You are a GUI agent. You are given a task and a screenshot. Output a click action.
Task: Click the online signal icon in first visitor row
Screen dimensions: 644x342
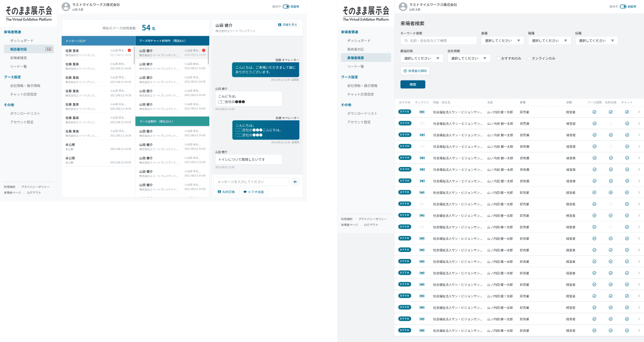coord(422,112)
